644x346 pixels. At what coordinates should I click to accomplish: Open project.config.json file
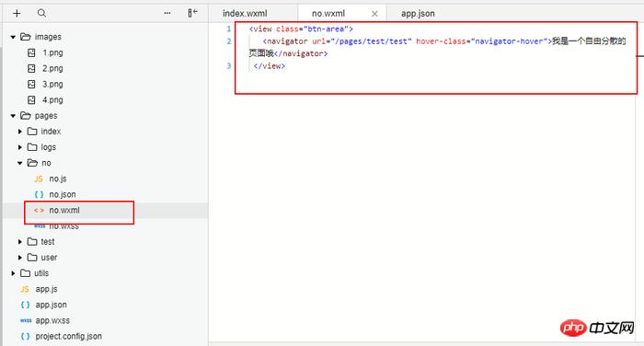61,336
